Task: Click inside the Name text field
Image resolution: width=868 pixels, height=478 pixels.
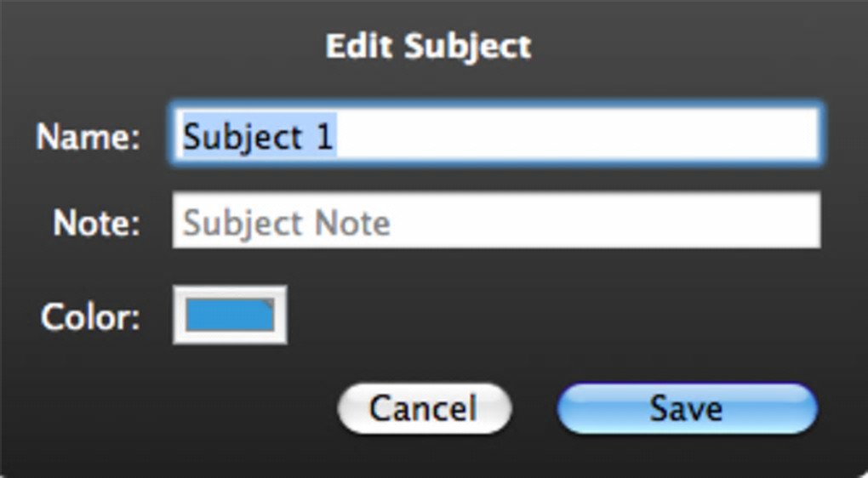Action: (x=495, y=135)
